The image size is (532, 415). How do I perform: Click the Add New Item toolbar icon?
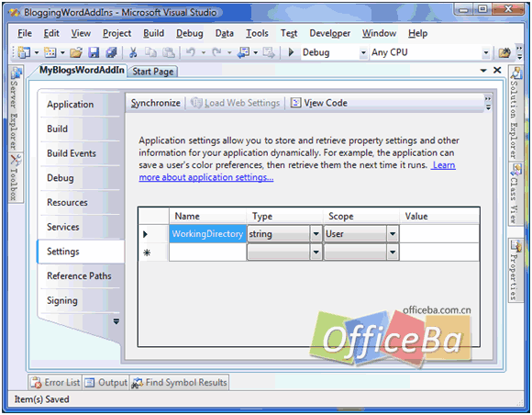tap(50, 52)
